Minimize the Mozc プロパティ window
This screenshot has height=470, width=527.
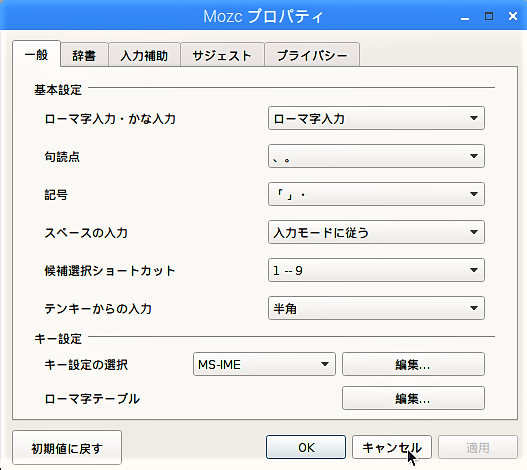465,16
